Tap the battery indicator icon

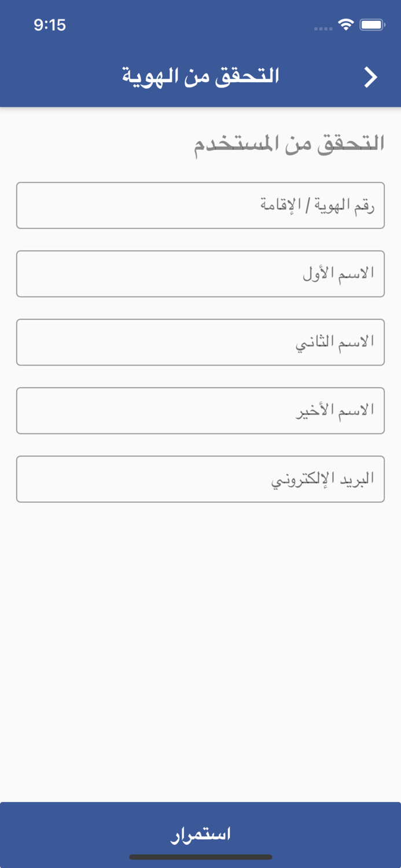(x=374, y=25)
